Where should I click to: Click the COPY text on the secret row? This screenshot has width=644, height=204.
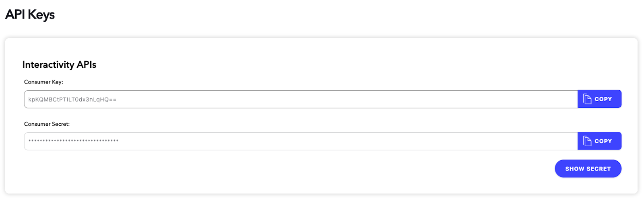coord(603,141)
